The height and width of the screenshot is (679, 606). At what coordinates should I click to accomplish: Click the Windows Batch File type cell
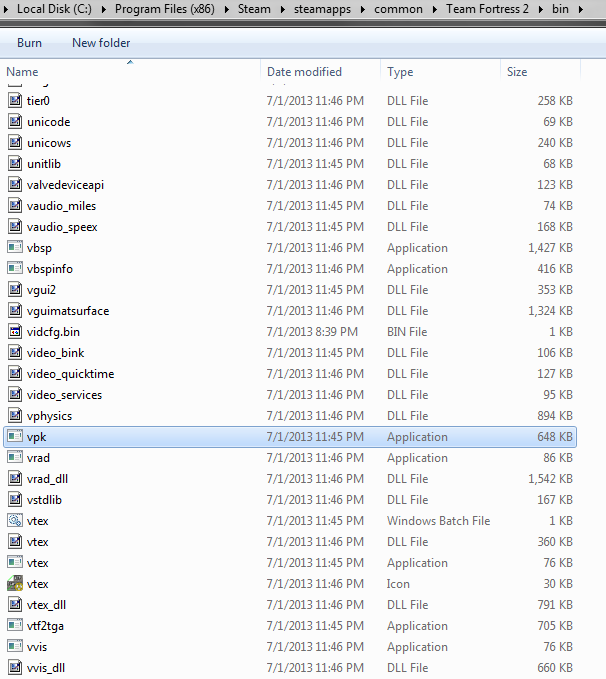pyautogui.click(x=438, y=521)
